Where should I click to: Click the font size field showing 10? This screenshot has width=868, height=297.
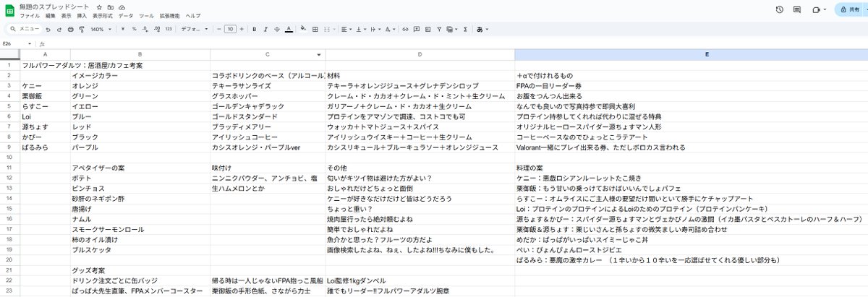[x=231, y=29]
